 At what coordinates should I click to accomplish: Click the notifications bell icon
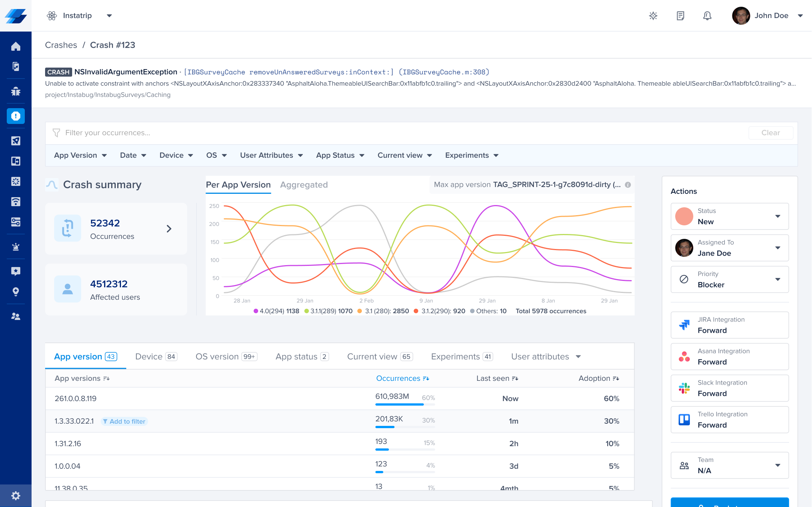tap(707, 15)
